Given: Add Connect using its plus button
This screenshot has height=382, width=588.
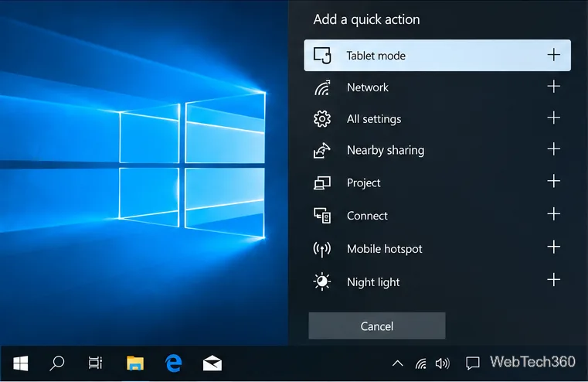Looking at the screenshot, I should [553, 214].
